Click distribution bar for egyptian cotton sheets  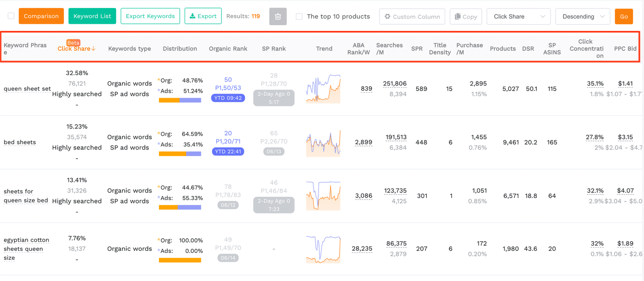click(x=180, y=260)
